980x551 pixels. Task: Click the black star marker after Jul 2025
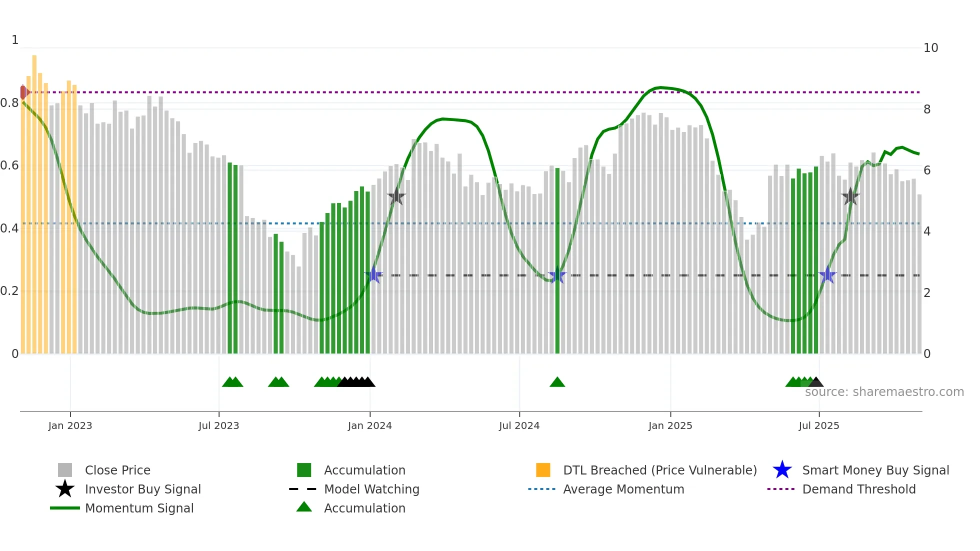coord(850,196)
